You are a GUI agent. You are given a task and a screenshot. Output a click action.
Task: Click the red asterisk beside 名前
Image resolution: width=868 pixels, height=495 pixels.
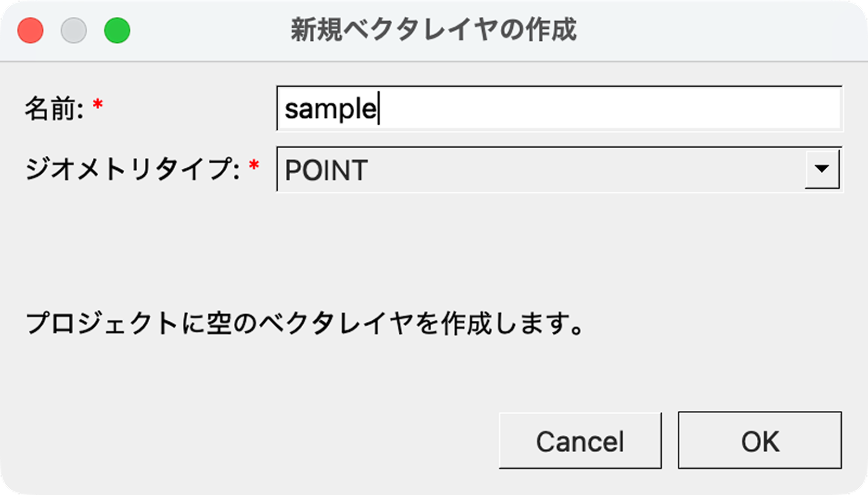(x=98, y=105)
